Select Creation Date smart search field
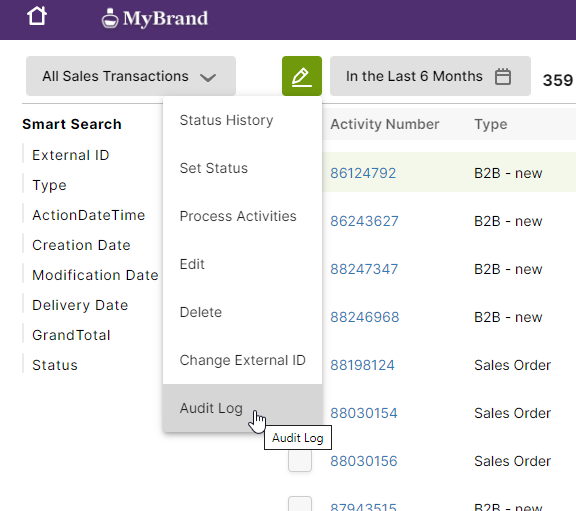Image resolution: width=576 pixels, height=511 pixels. pyautogui.click(x=81, y=245)
